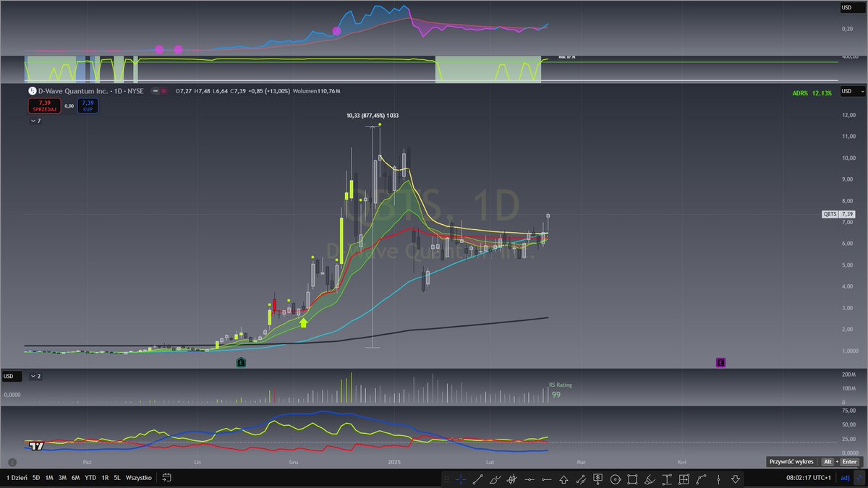
Task: Open the go-to-date calendar icon
Action: click(166, 478)
